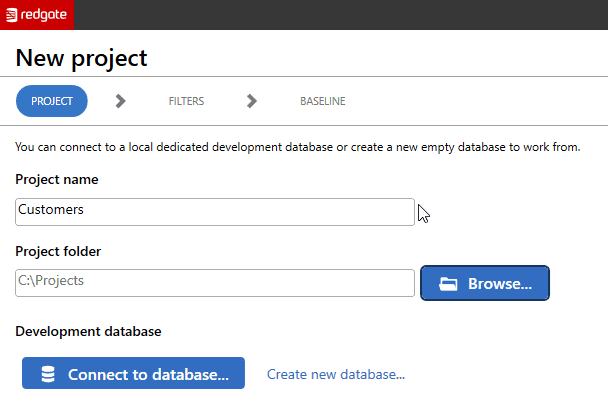Screen dimensions: 608x404
Task: Go to the BASELINE step
Action: coord(323,101)
